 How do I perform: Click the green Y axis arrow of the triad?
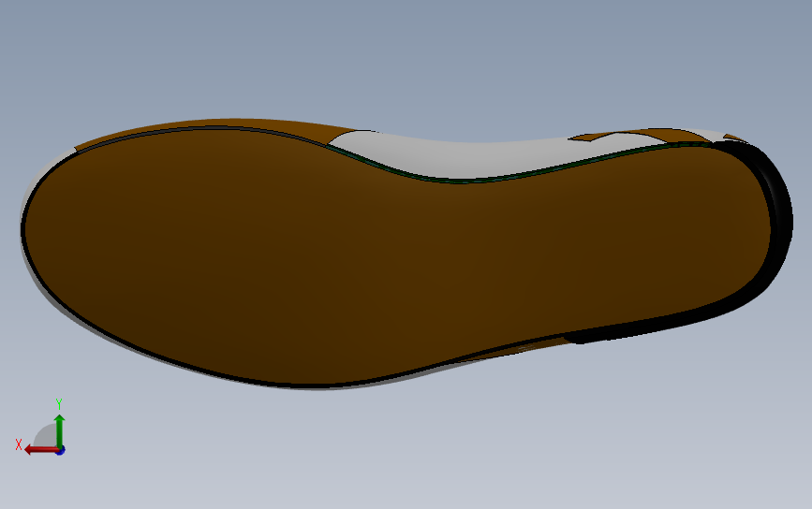click(60, 430)
